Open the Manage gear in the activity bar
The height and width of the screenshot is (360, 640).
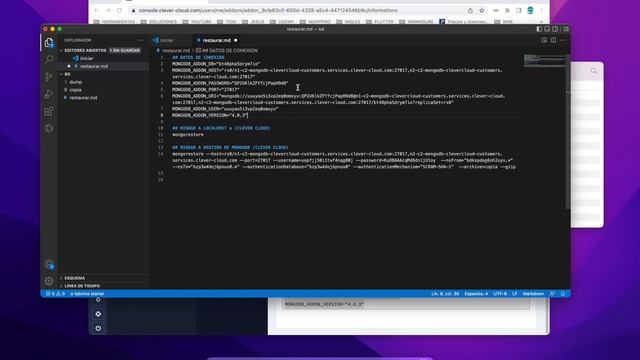coord(49,281)
